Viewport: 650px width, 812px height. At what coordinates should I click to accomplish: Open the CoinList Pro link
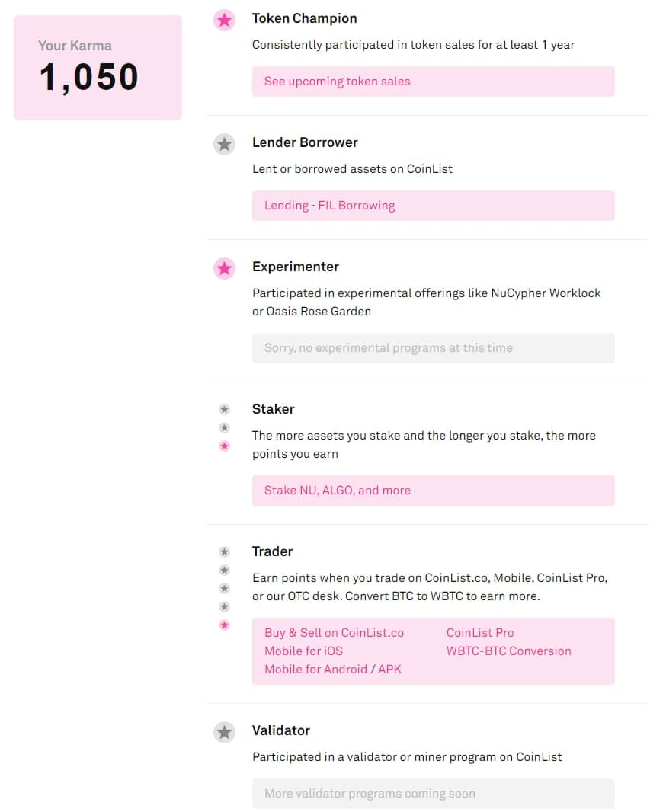(480, 633)
